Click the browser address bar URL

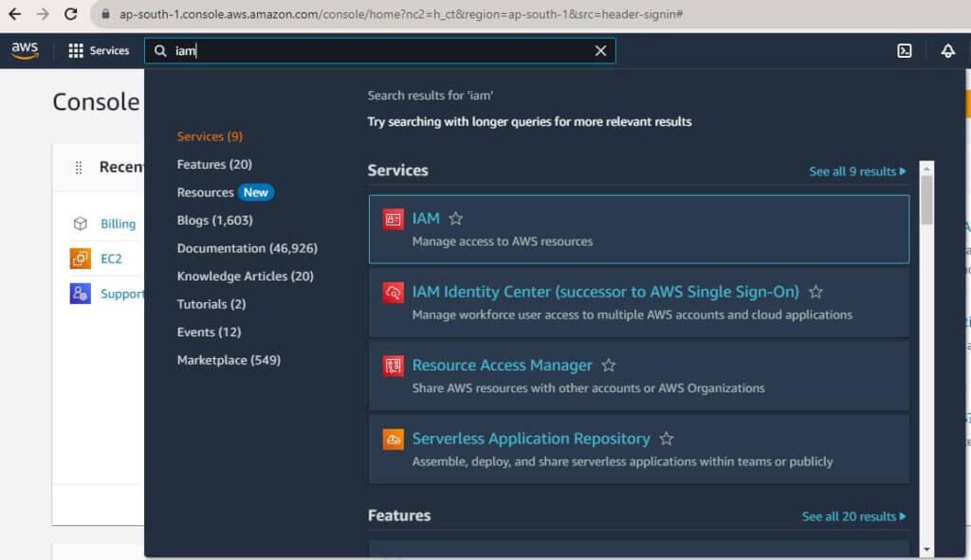[x=401, y=13]
